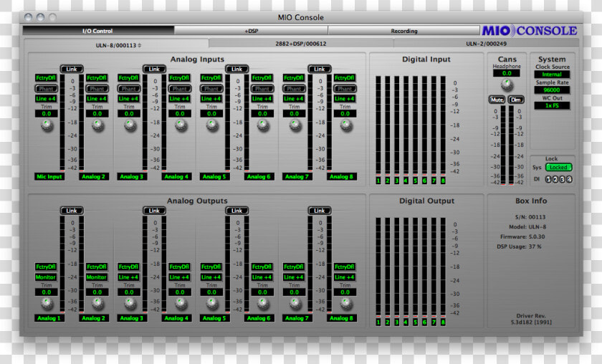The image size is (602, 364).
Task: Toggle Link for analog outputs 7 and 8
Action: point(320,211)
